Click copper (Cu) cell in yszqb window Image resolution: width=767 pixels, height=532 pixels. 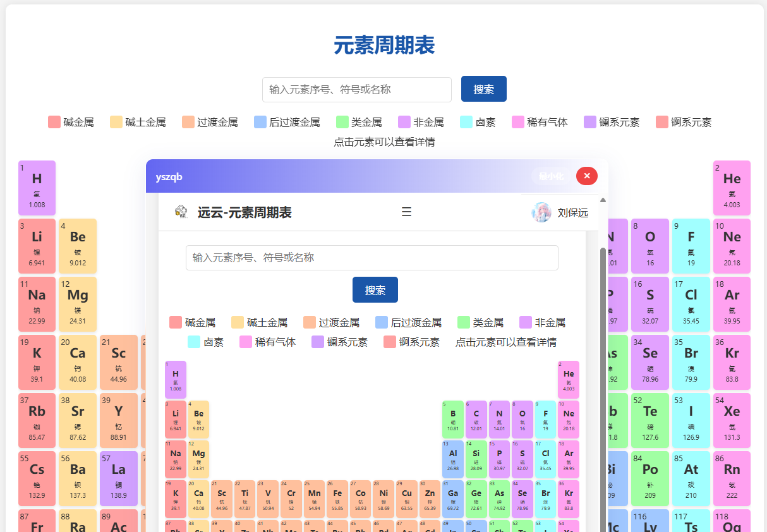pos(407,499)
